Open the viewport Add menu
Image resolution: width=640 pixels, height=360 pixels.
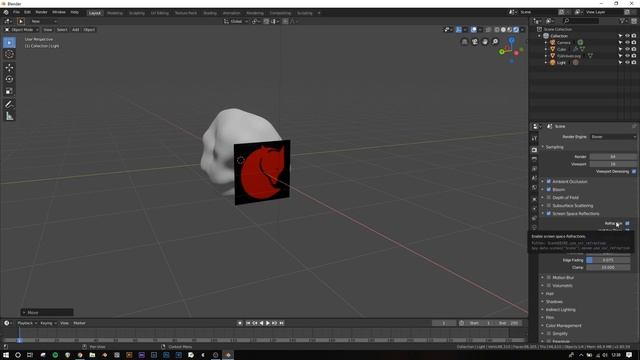(x=76, y=30)
